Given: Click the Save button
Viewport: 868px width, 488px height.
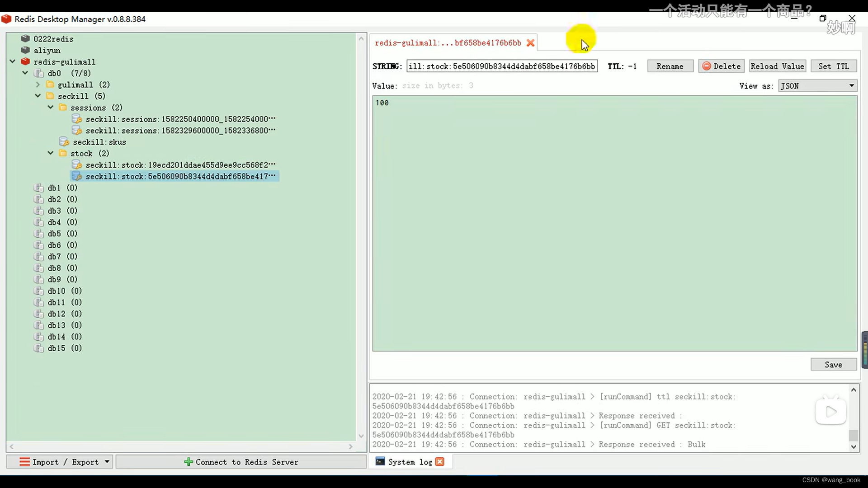Looking at the screenshot, I should (x=834, y=365).
